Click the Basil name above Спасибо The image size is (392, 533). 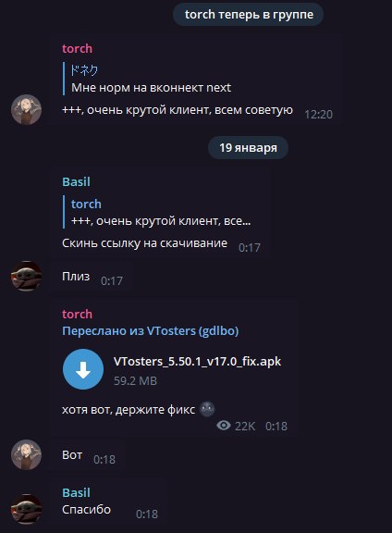point(76,492)
